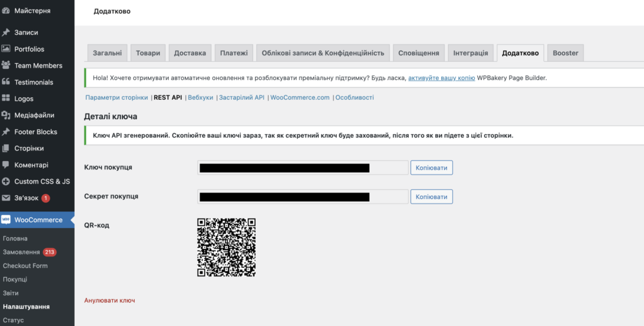Click the Ключ API згенерований notice text
The width and height of the screenshot is (644, 326).
tap(303, 135)
